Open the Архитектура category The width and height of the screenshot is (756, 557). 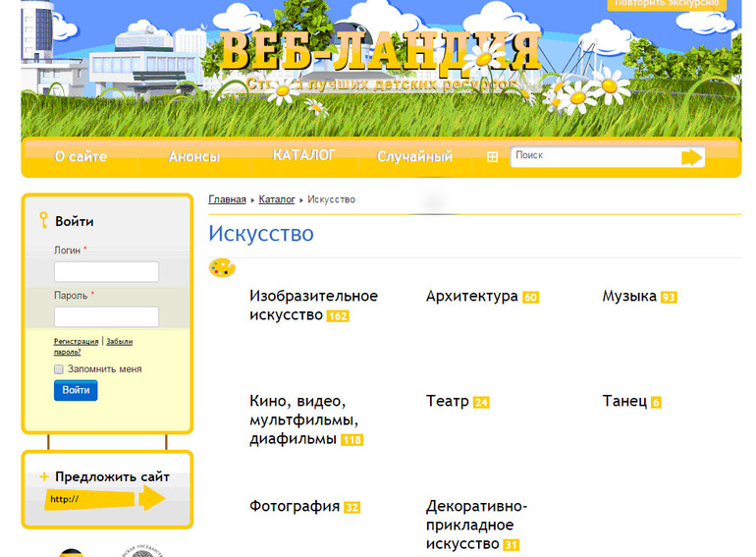point(471,296)
